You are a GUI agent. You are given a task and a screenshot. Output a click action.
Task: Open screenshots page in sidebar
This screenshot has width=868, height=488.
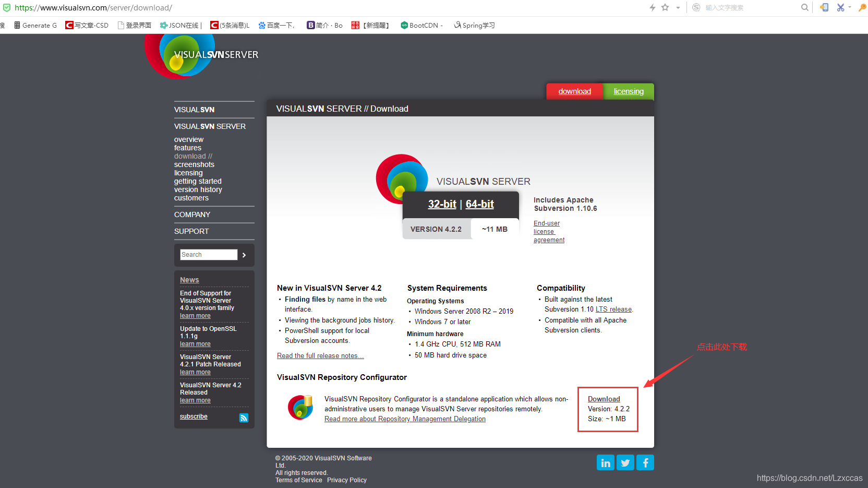[x=194, y=164]
